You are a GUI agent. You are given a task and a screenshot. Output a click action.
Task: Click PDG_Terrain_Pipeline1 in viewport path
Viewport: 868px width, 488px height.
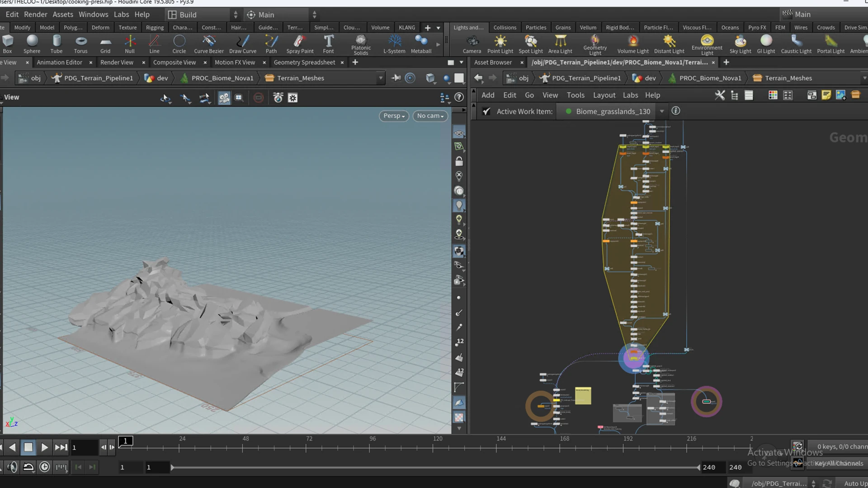coord(99,78)
